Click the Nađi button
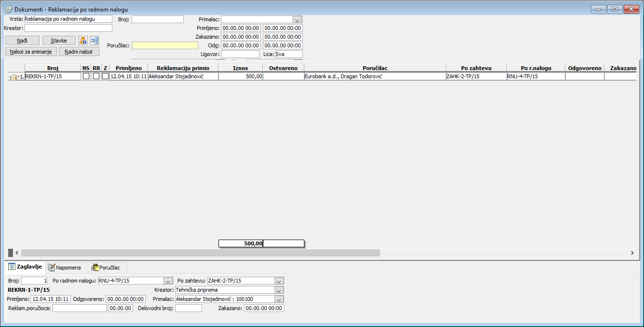This screenshot has width=644, height=327. (x=22, y=41)
